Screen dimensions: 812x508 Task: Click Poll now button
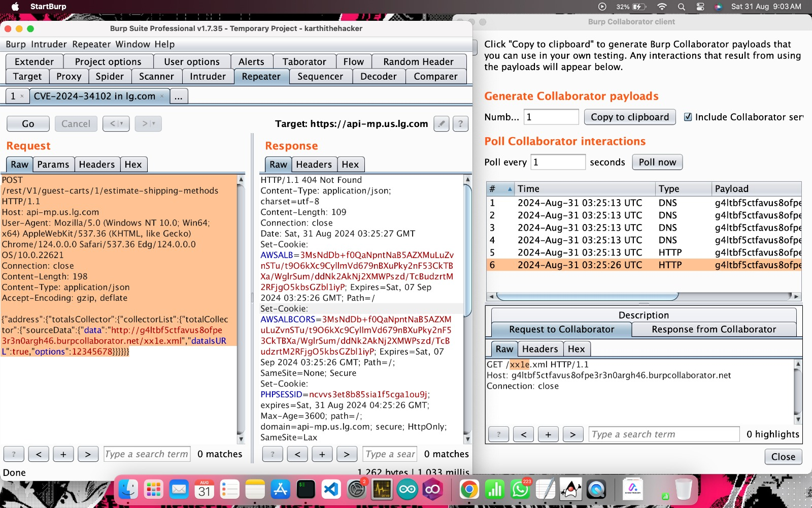coord(657,162)
